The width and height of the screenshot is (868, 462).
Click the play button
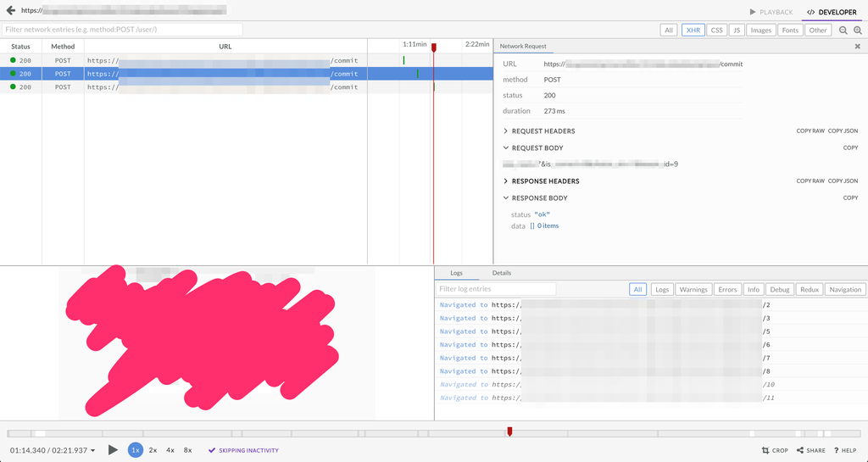pyautogui.click(x=113, y=450)
